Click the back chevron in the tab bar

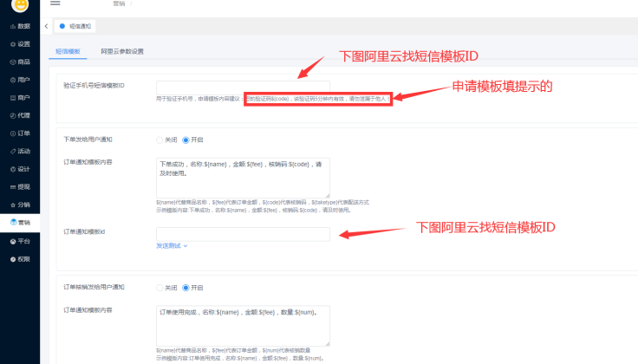(47, 26)
